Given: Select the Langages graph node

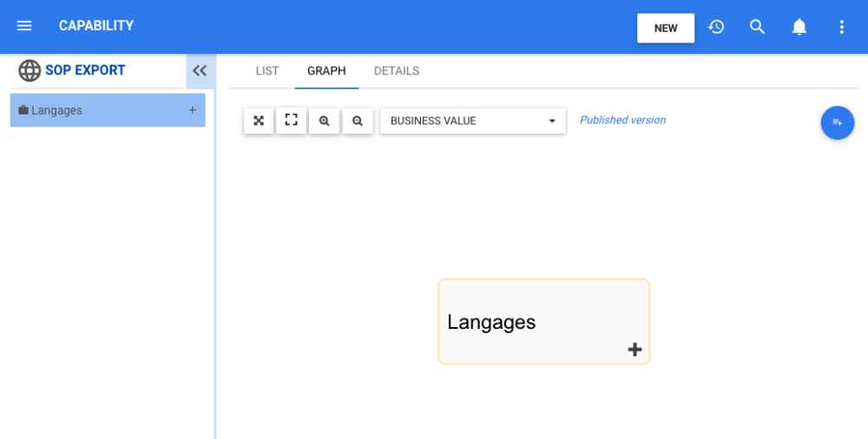Looking at the screenshot, I should pyautogui.click(x=543, y=322).
